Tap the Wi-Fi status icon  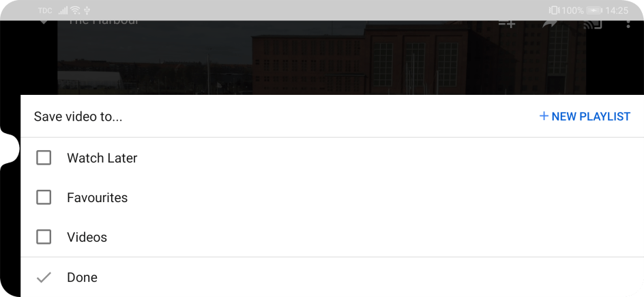[x=75, y=10]
